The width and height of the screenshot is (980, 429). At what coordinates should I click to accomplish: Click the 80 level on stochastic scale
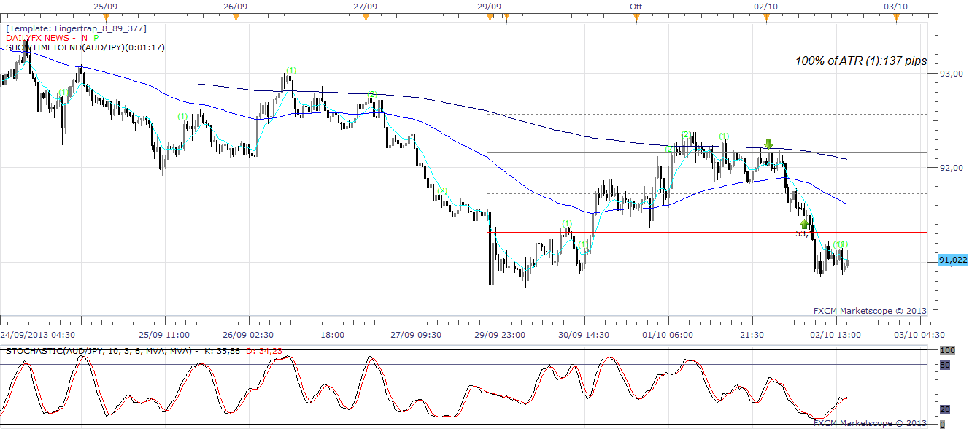[x=944, y=365]
